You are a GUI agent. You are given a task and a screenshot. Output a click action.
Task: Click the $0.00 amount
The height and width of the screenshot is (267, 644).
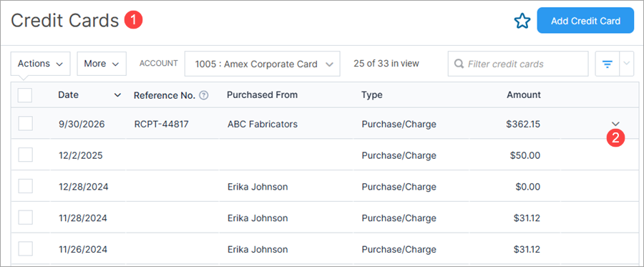tap(528, 187)
